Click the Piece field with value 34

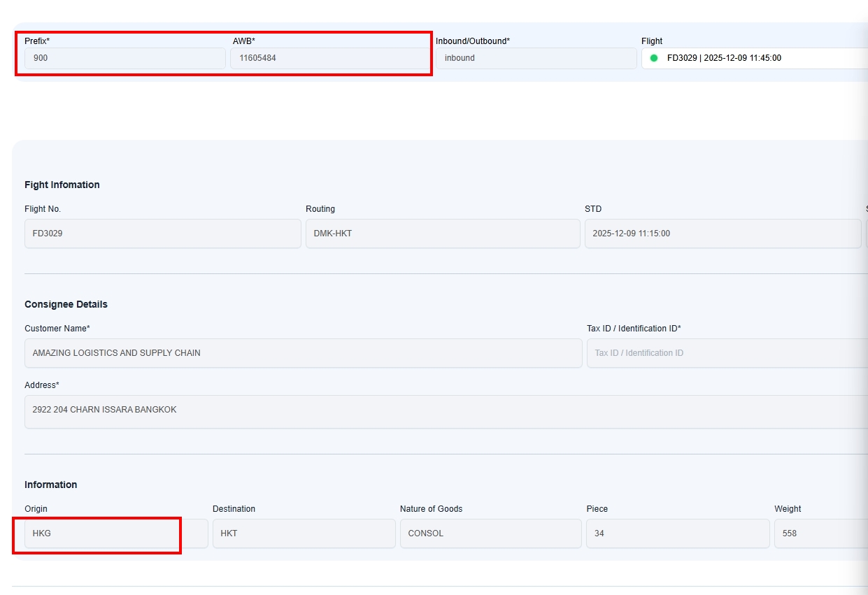(677, 533)
